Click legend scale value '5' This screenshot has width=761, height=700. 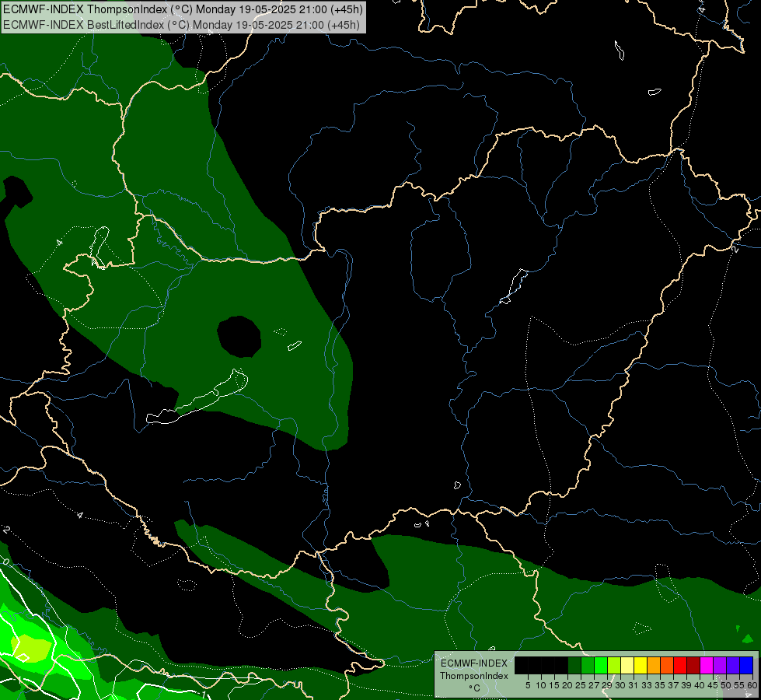[528, 685]
